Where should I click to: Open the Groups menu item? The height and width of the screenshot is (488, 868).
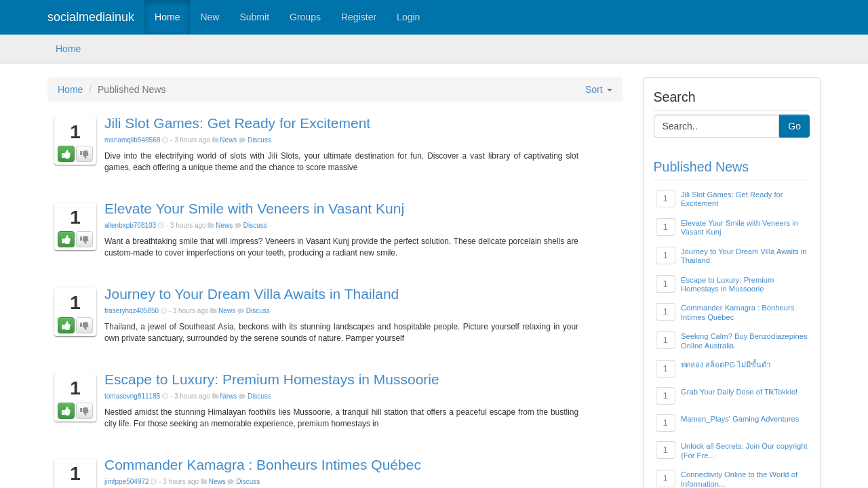pyautogui.click(x=305, y=17)
